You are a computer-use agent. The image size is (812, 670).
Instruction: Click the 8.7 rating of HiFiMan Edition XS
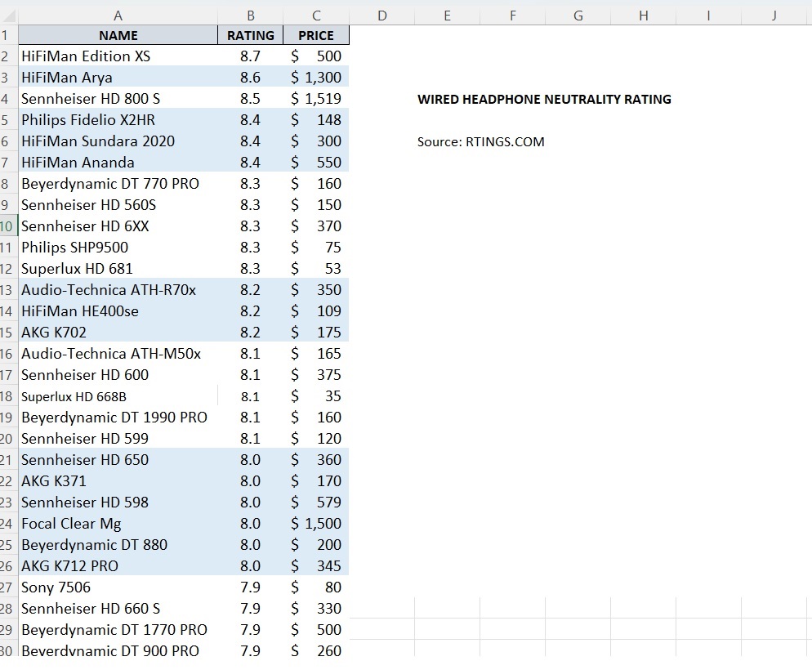[x=251, y=56]
